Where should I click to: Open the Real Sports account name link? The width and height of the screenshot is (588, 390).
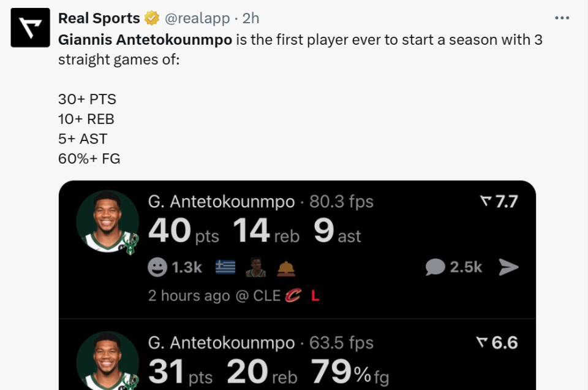pyautogui.click(x=99, y=19)
